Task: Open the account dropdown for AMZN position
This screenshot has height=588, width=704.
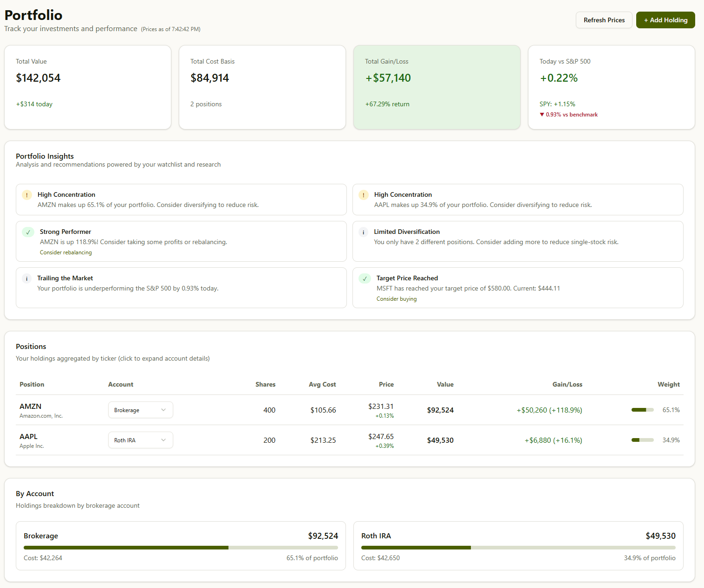Action: [x=140, y=410]
